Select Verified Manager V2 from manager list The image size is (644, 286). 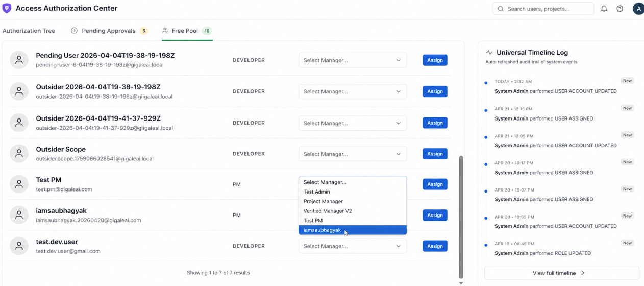click(x=353, y=211)
